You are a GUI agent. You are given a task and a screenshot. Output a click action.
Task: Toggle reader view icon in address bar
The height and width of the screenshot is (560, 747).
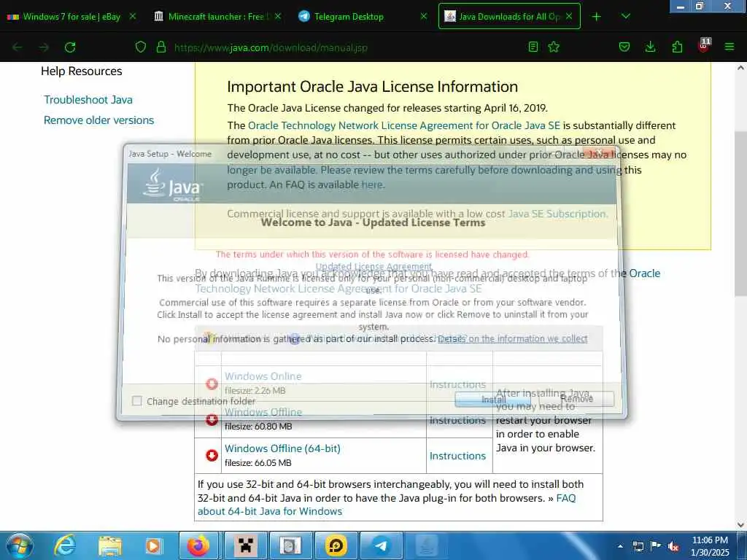click(x=533, y=47)
